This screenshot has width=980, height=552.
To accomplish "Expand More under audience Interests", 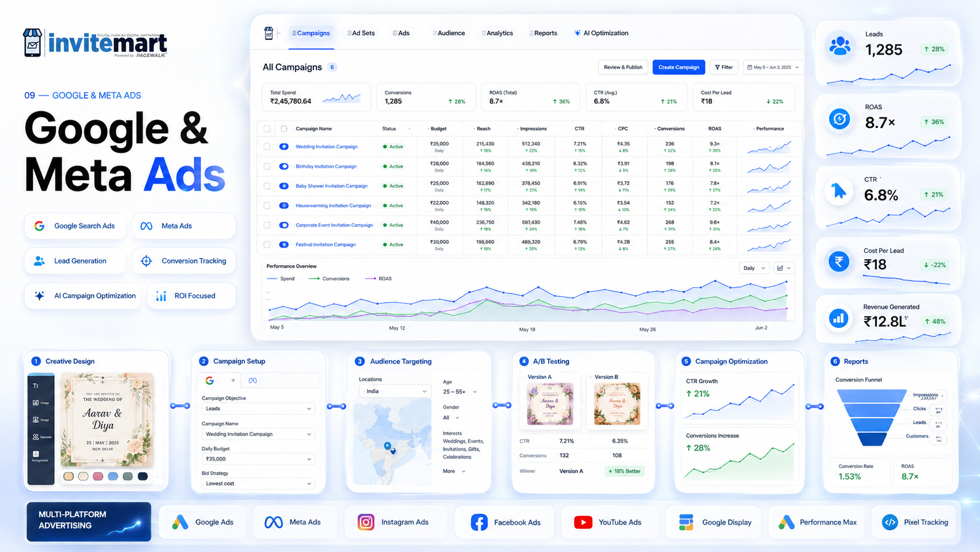I will click(x=454, y=471).
